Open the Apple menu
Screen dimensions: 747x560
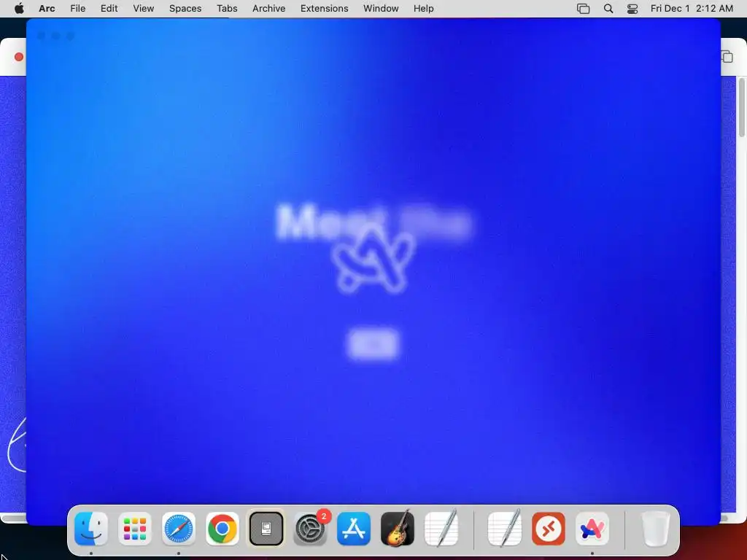click(19, 8)
